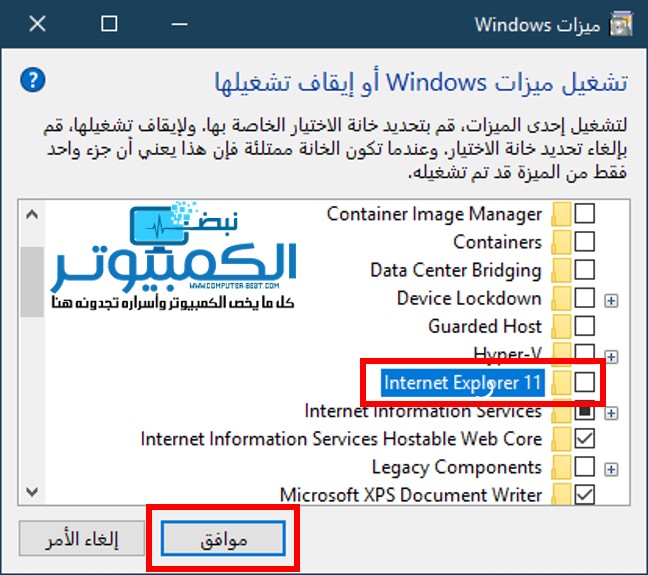Click the scrollbar up arrow

pos(33,214)
